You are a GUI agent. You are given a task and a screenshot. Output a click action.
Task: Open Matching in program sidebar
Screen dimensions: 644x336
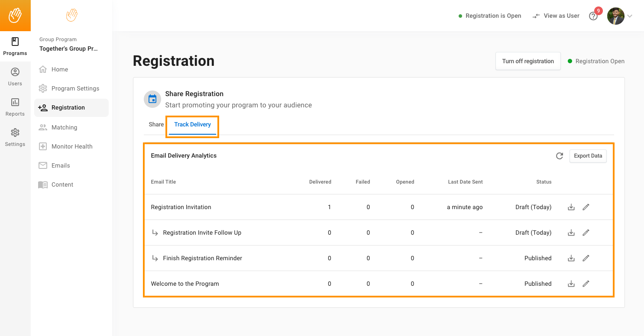71,127
